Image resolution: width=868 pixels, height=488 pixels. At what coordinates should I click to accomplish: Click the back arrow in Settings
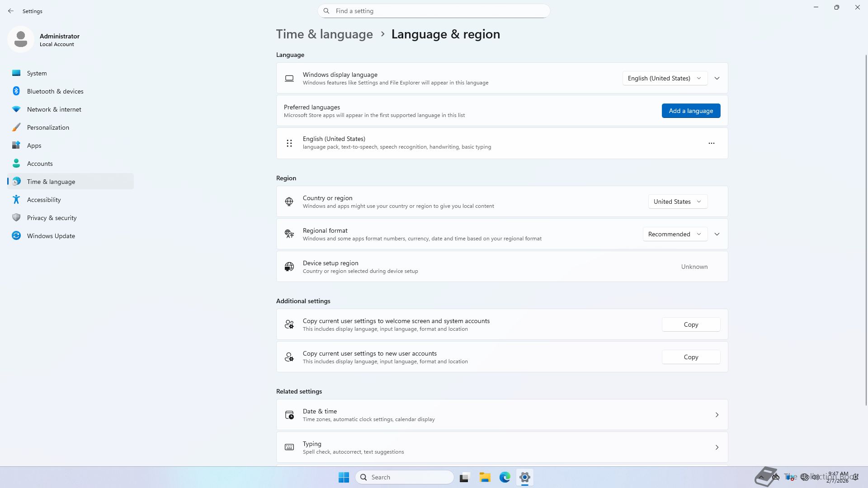pyautogui.click(x=11, y=11)
